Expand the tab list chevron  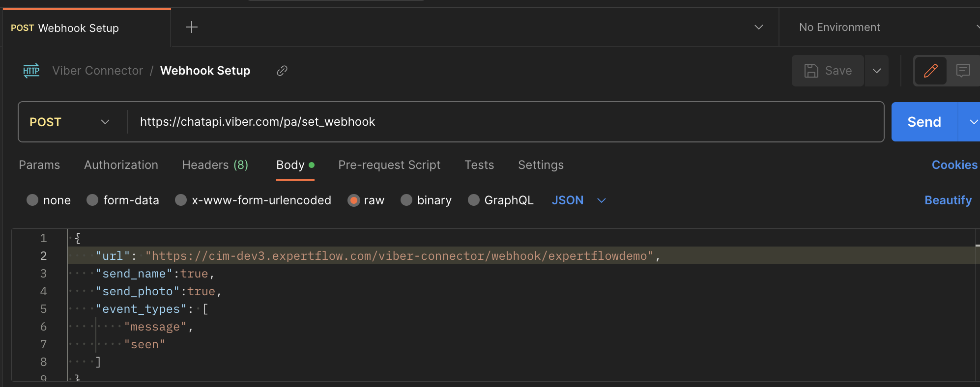pyautogui.click(x=758, y=27)
